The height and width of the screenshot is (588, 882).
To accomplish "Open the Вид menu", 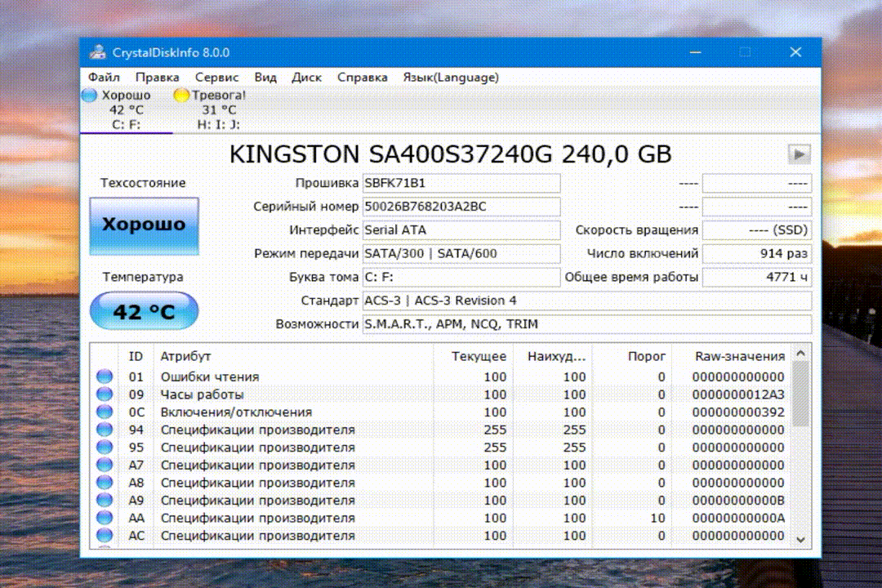I will tap(265, 77).
